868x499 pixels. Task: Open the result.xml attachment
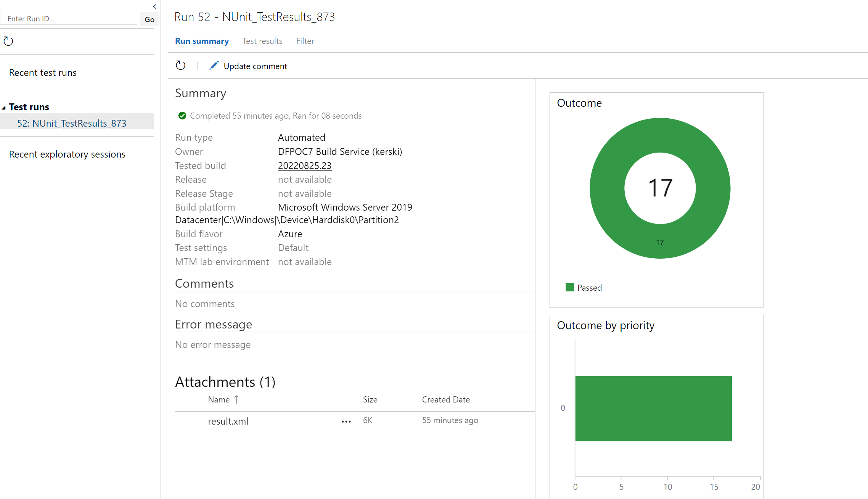(228, 421)
